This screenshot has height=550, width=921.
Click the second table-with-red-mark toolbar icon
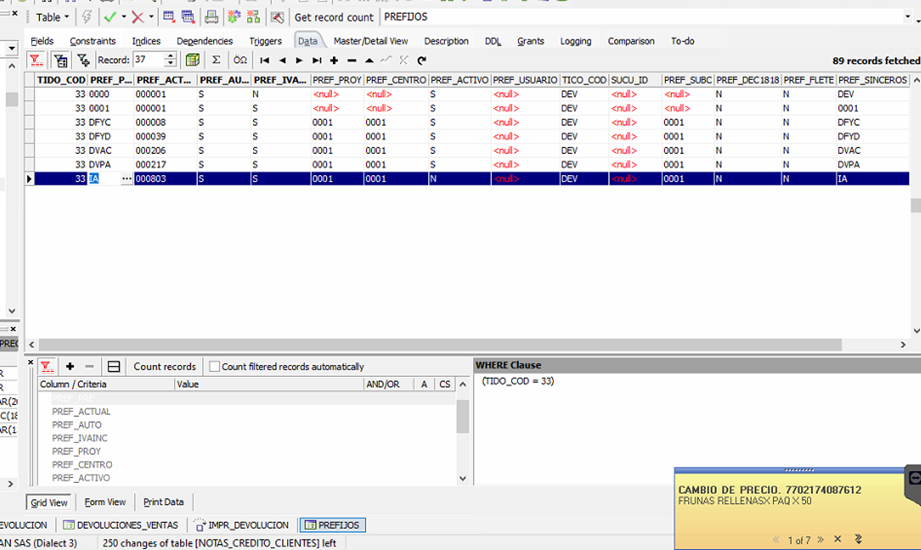(x=188, y=17)
